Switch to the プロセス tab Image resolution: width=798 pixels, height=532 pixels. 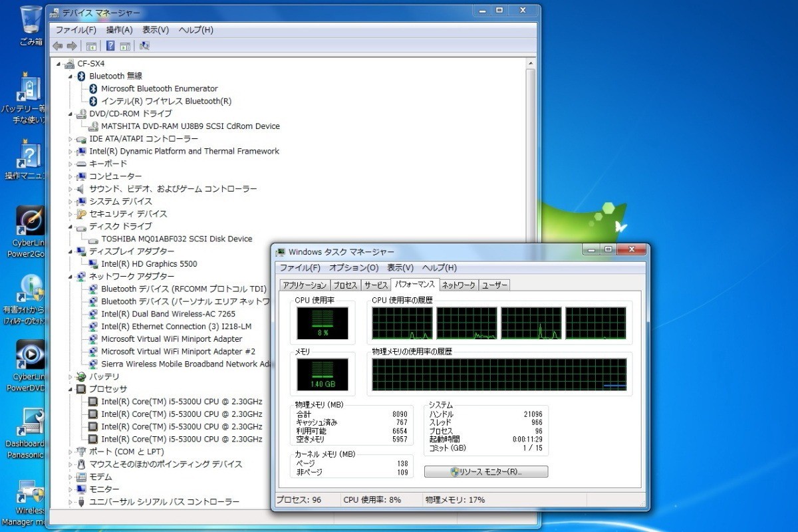(x=346, y=285)
